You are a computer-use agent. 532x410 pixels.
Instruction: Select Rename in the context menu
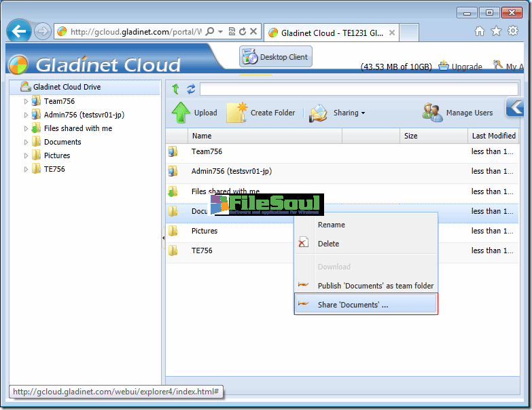click(332, 225)
